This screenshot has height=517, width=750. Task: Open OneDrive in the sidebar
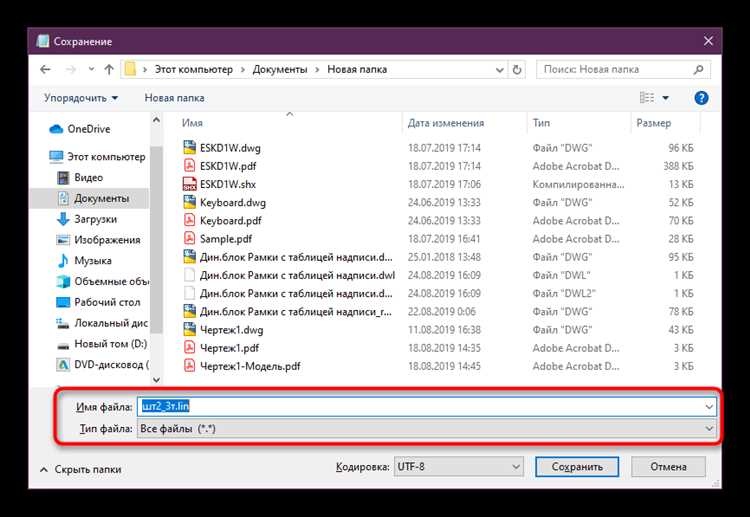coord(79,129)
